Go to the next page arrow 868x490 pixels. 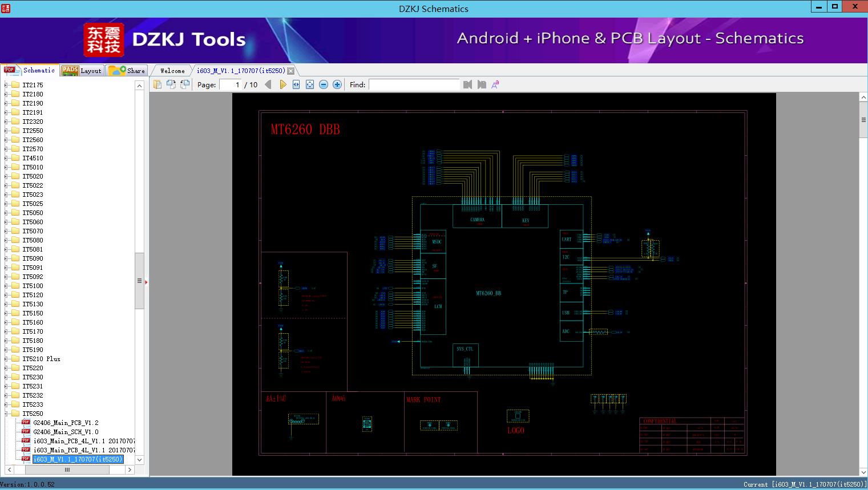pyautogui.click(x=282, y=84)
